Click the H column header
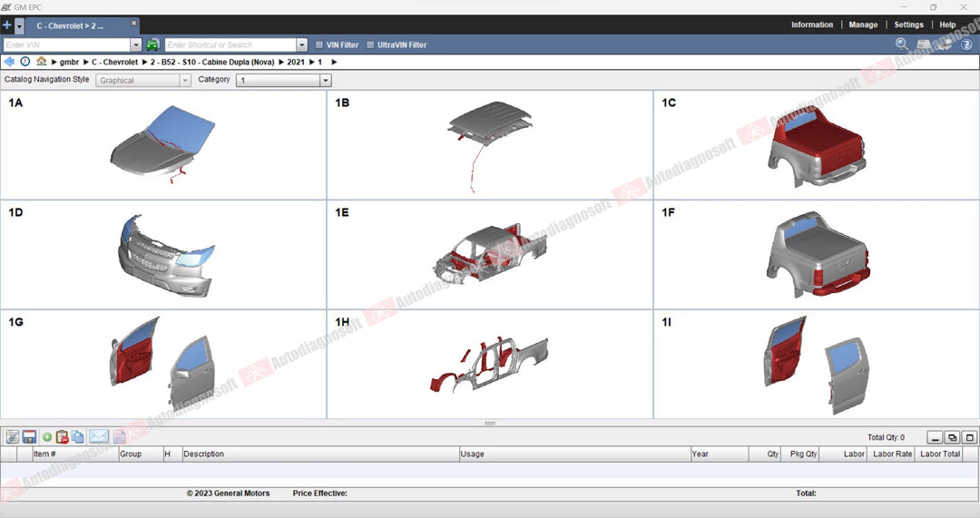980x518 pixels. [x=171, y=454]
